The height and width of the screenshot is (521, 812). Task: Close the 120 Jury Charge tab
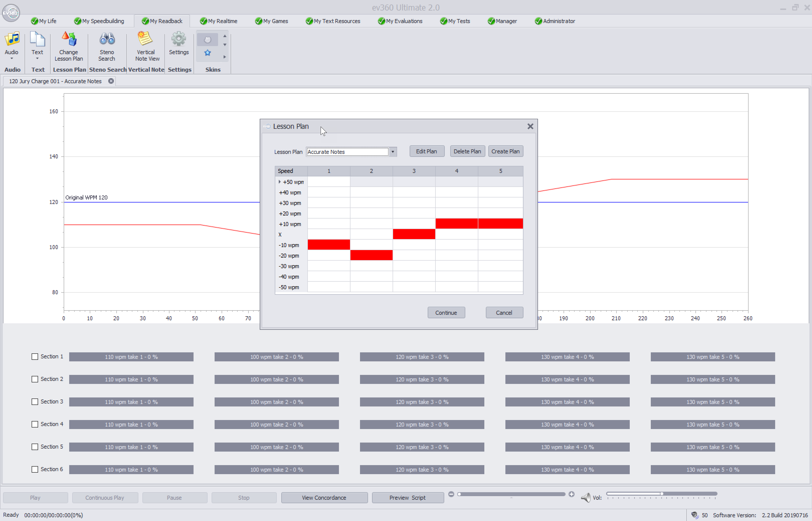pos(111,81)
